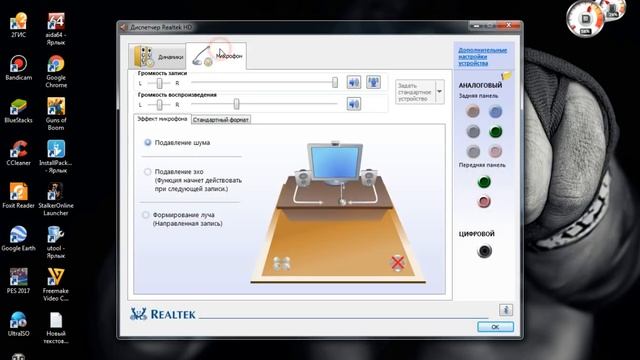Image resolution: width=640 pixels, height=360 pixels.
Task: Select the Формирование луча option
Action: click(x=146, y=215)
